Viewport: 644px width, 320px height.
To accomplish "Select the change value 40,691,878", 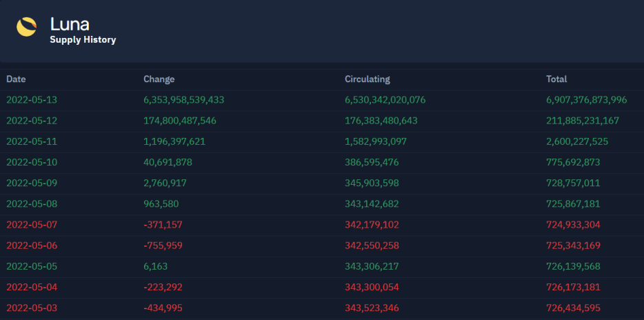I will (168, 162).
